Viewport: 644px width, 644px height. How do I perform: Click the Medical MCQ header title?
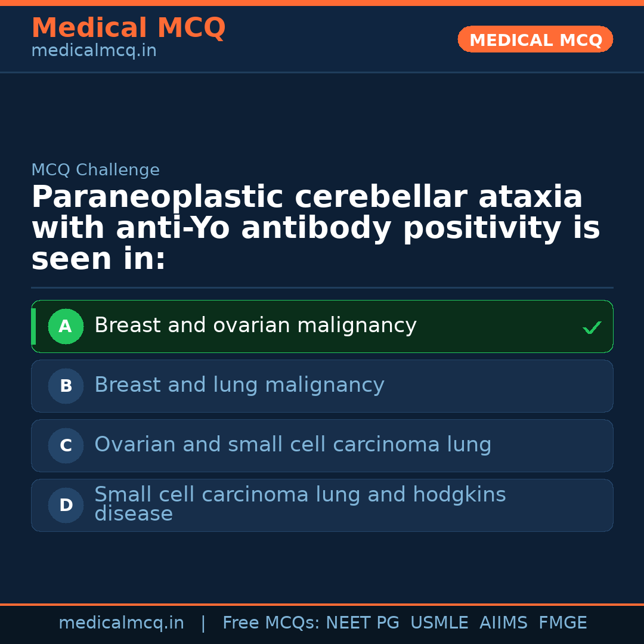(x=128, y=28)
